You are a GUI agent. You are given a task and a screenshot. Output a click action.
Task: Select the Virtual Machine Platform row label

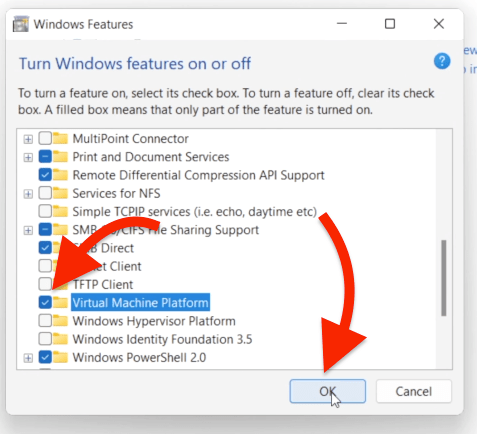click(140, 302)
